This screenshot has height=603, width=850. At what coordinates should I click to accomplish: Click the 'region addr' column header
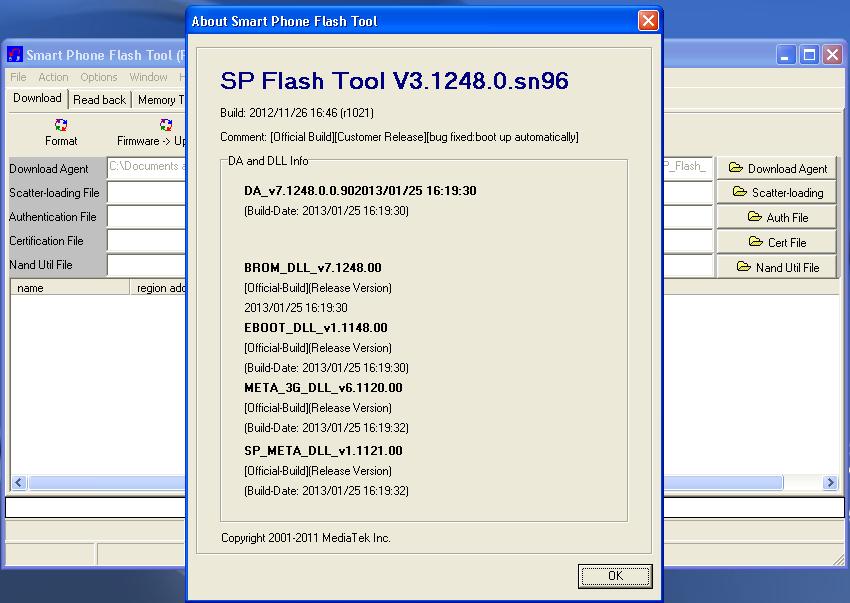[158, 288]
